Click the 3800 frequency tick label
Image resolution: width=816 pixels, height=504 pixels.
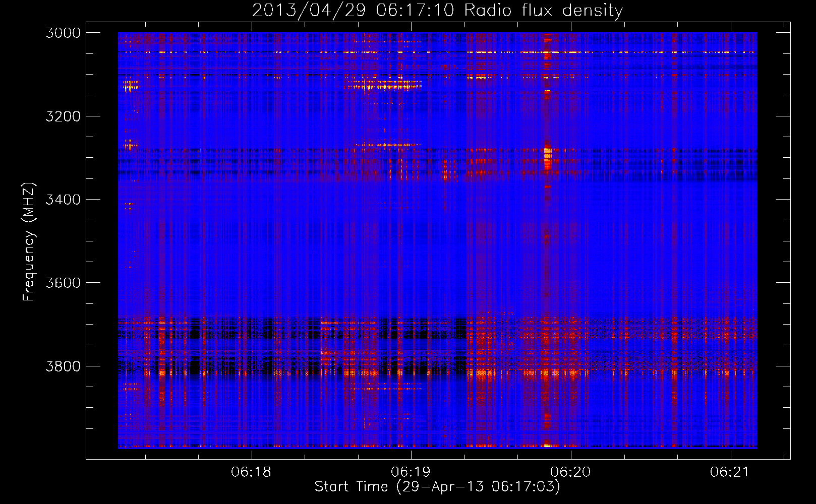click(63, 366)
